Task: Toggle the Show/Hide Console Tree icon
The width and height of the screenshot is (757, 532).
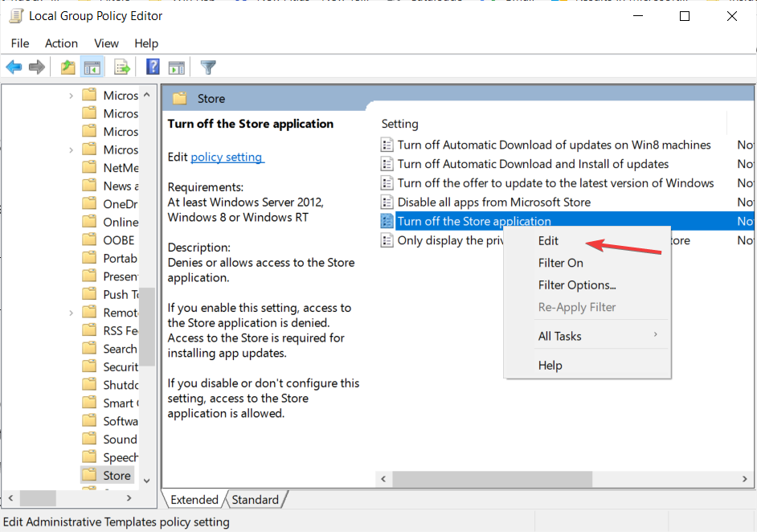Action: coord(92,68)
